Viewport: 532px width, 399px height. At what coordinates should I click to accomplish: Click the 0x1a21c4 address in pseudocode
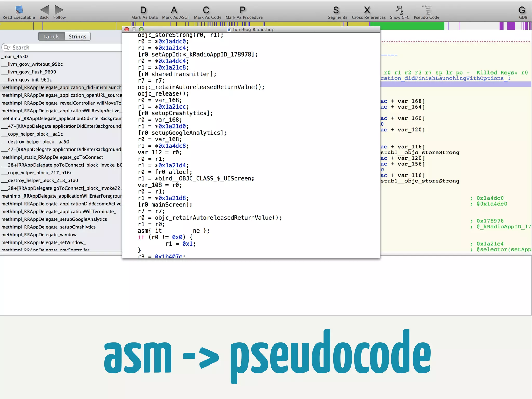point(172,48)
